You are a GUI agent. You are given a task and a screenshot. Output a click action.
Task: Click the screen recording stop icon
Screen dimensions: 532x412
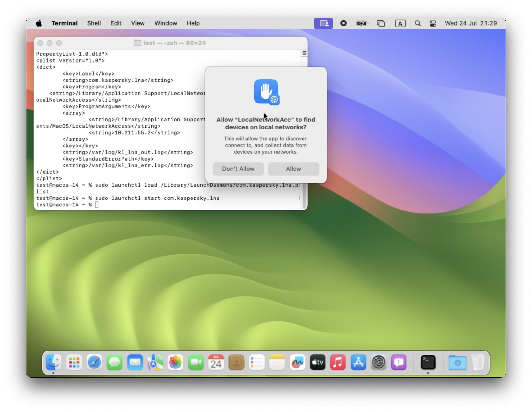pos(343,23)
